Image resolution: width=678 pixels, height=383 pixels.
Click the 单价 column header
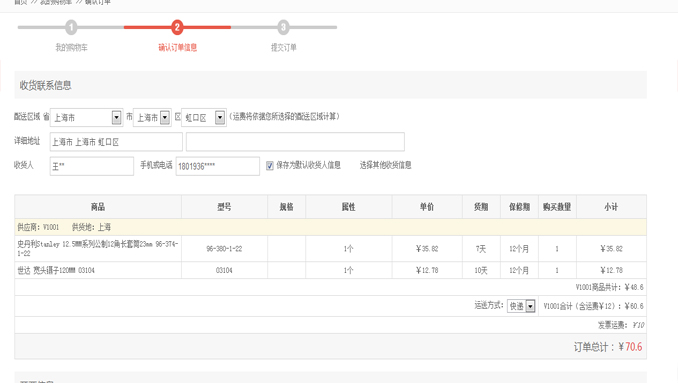point(427,207)
